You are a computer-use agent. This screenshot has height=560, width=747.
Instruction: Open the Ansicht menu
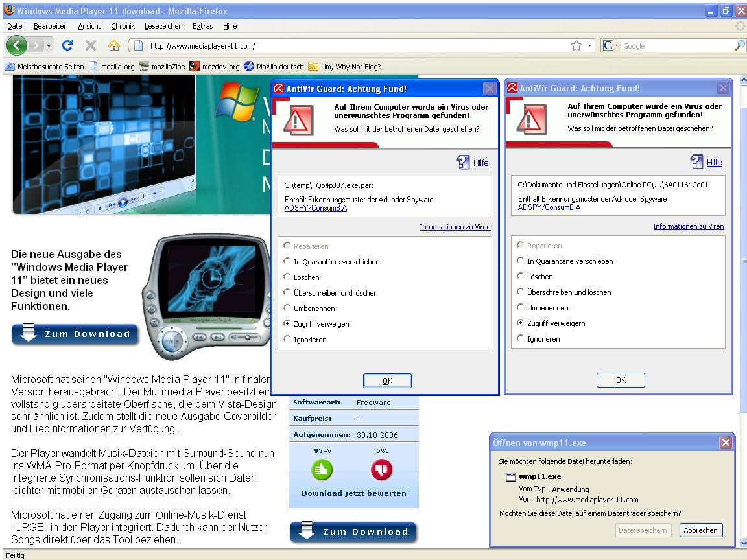pyautogui.click(x=89, y=26)
